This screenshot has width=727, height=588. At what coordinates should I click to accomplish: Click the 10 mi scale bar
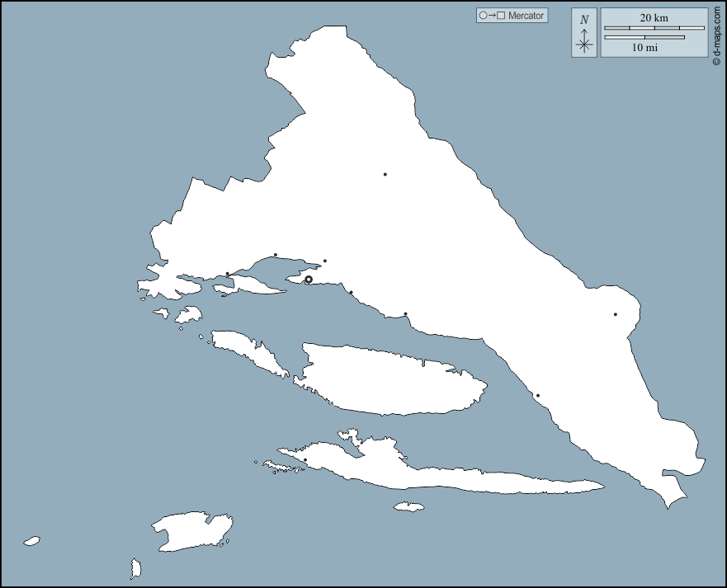644,37
